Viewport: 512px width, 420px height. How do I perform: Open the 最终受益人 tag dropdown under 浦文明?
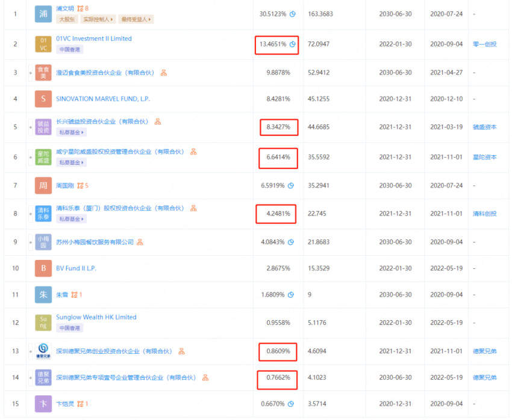[136, 19]
